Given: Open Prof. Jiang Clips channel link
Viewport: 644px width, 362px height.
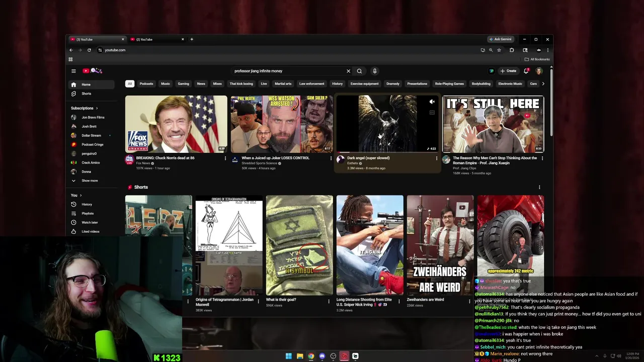Looking at the screenshot, I should click(464, 168).
